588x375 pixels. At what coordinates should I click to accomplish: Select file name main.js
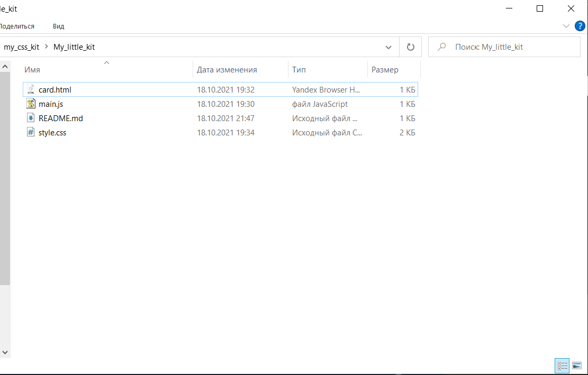tap(51, 104)
